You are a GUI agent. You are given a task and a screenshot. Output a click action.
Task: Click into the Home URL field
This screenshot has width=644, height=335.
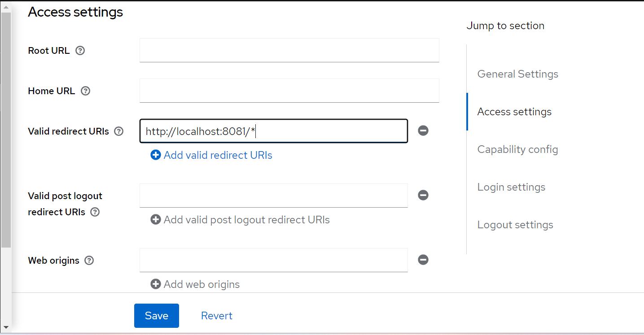[289, 91]
